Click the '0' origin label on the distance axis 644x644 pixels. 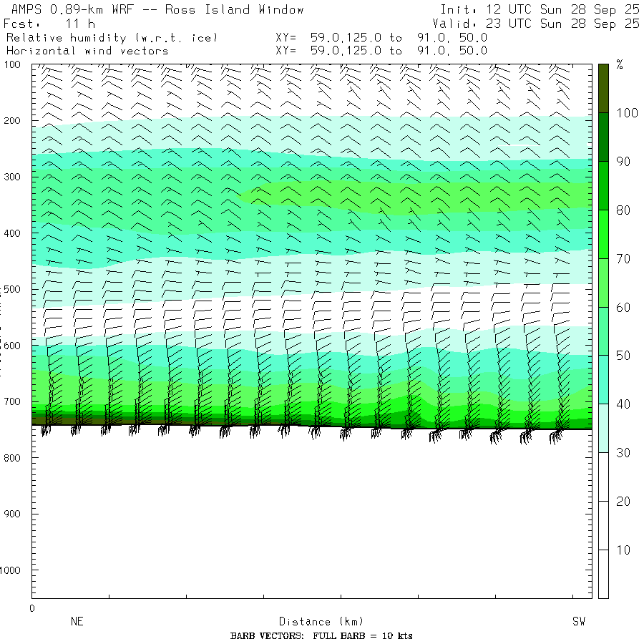pos(32,609)
